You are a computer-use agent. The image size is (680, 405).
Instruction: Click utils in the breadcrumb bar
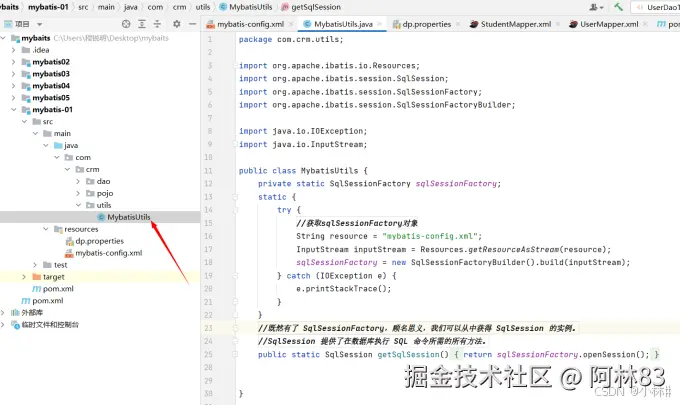203,7
